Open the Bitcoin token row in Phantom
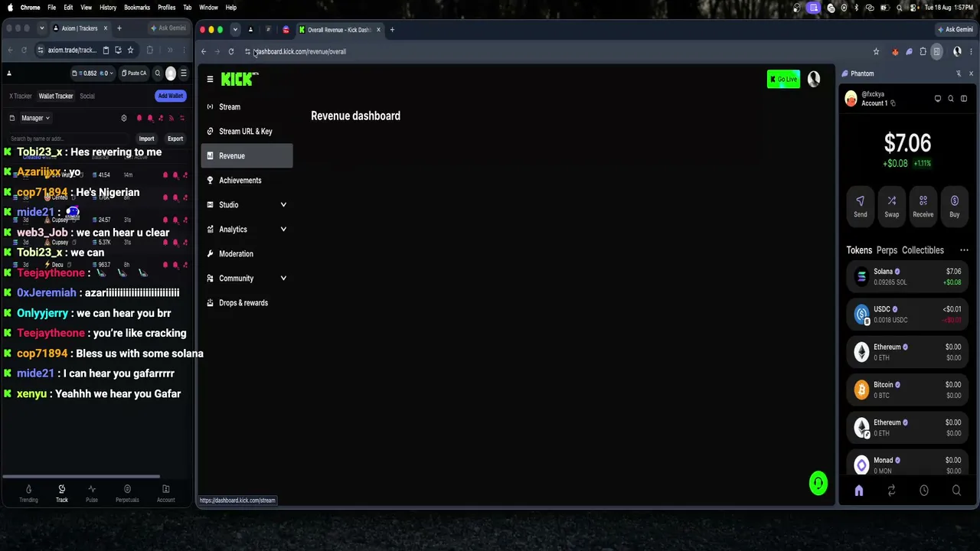This screenshot has width=980, height=551. tap(908, 390)
